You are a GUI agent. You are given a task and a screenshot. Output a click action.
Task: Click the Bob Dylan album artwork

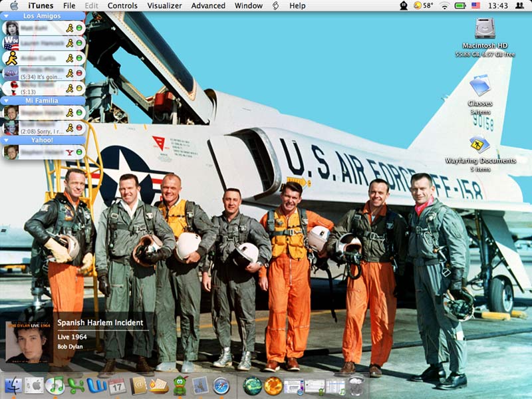(29, 342)
